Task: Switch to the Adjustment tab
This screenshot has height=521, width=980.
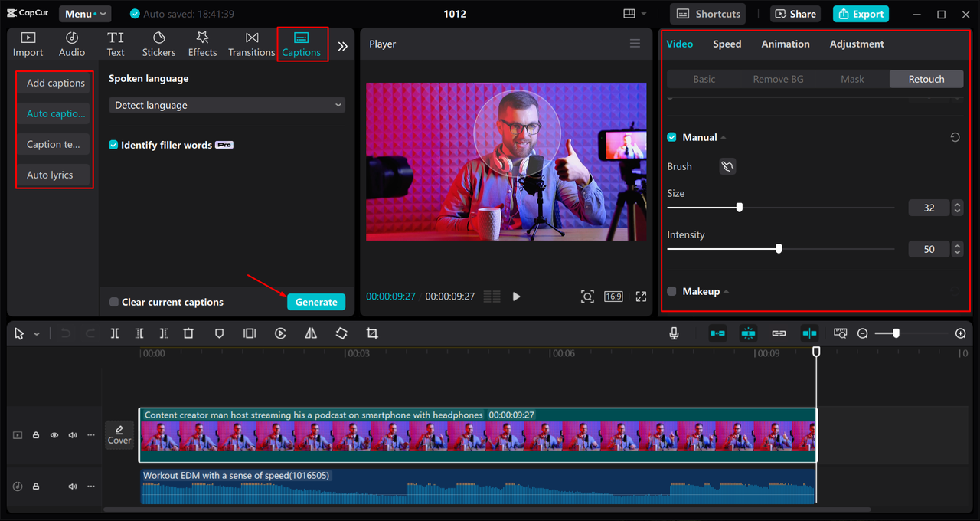Action: coord(857,44)
